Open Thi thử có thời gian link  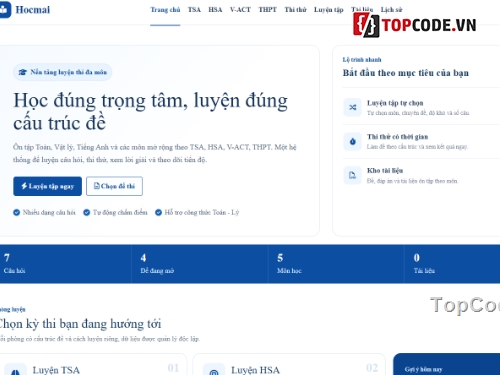[421, 141]
